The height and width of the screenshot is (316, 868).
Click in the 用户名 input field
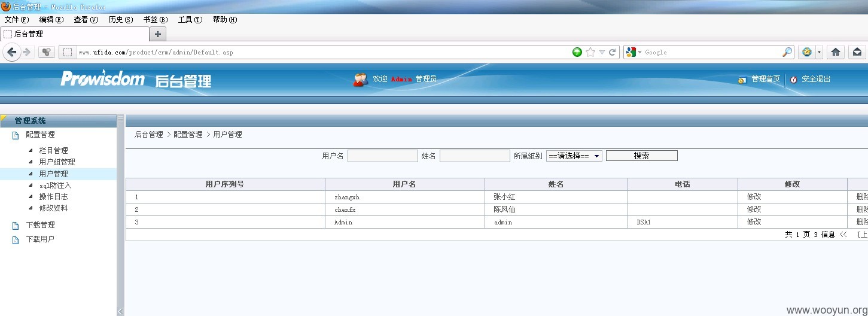tap(383, 156)
